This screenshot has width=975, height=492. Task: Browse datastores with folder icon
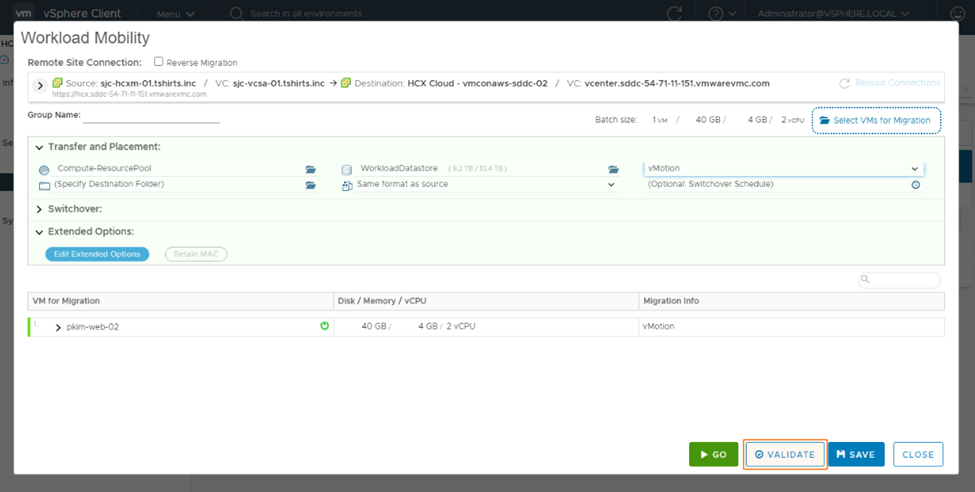[613, 169]
